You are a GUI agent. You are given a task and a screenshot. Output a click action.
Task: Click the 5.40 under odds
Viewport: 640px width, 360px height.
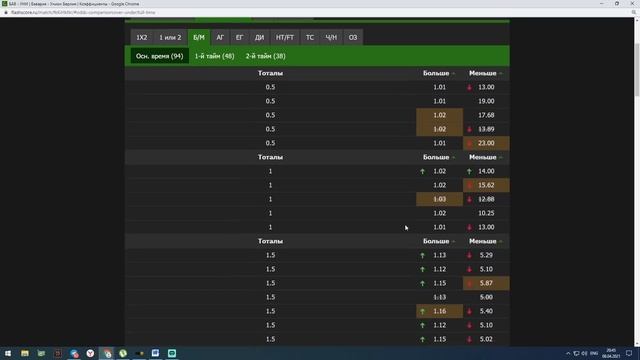486,311
